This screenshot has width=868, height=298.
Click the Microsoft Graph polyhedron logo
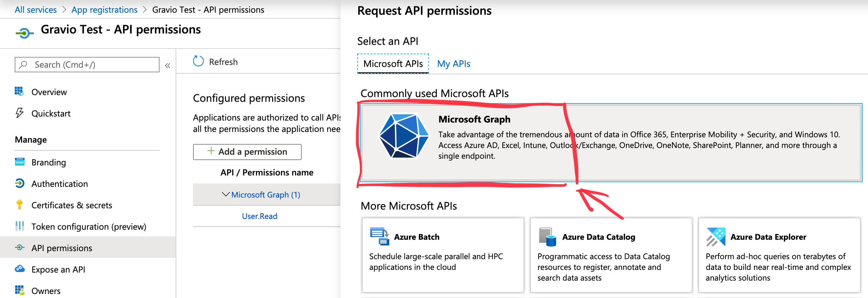point(404,136)
